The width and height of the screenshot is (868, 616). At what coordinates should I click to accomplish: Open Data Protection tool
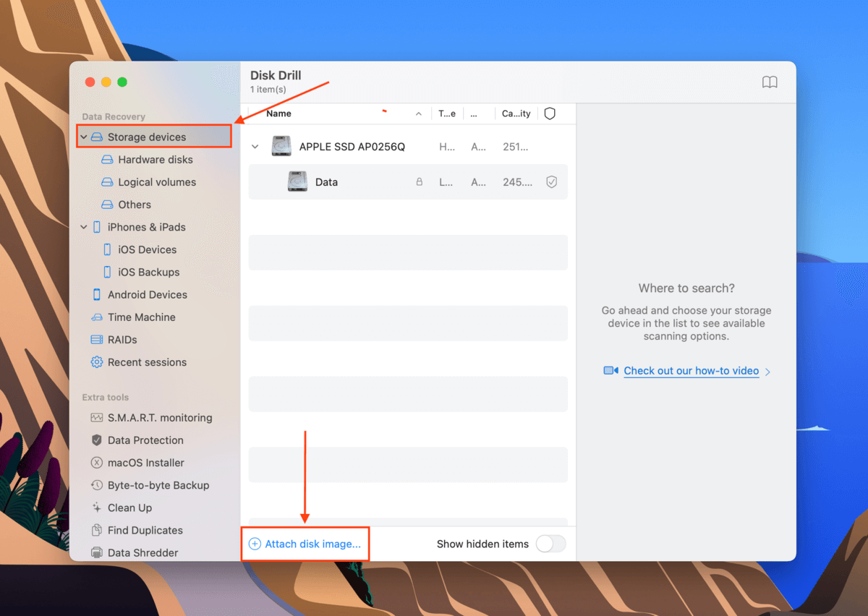pos(145,440)
